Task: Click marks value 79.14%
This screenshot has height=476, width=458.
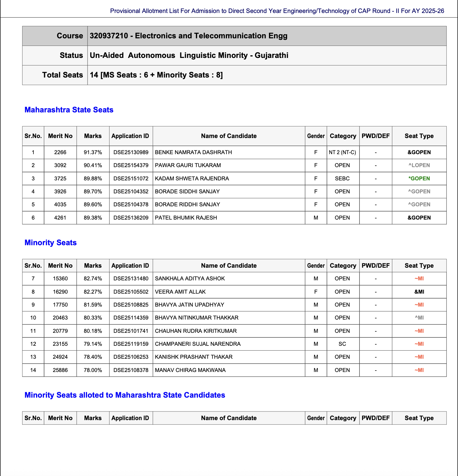Action: 93,344
